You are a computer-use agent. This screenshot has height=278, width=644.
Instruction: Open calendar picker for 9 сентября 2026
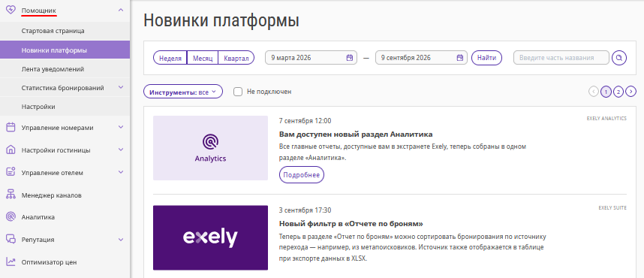460,58
